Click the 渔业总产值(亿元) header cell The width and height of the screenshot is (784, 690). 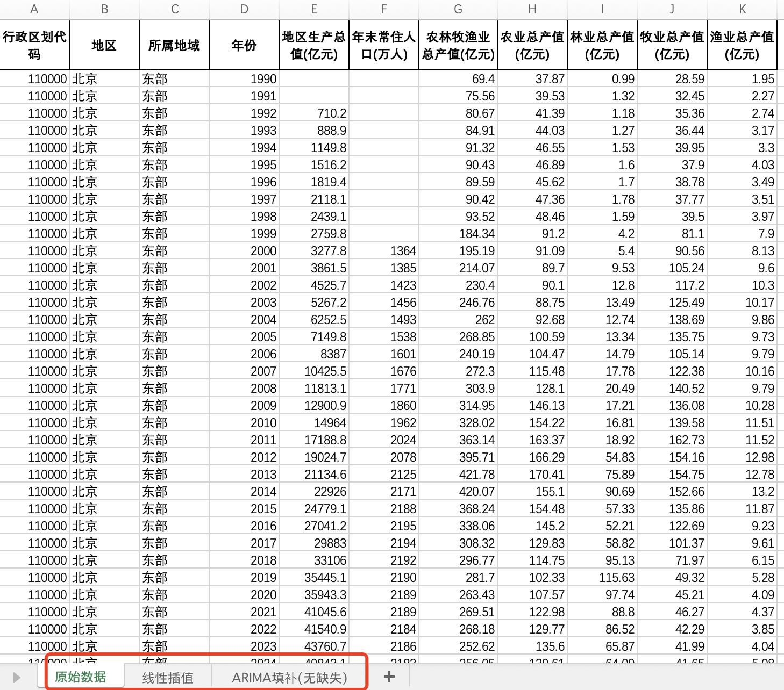(x=742, y=45)
